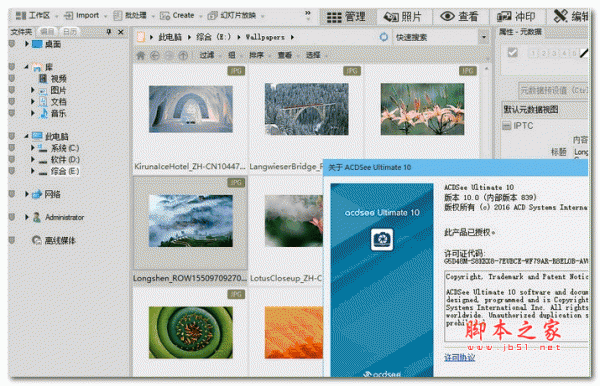
Task: Go up one folder level
Action: point(183,55)
